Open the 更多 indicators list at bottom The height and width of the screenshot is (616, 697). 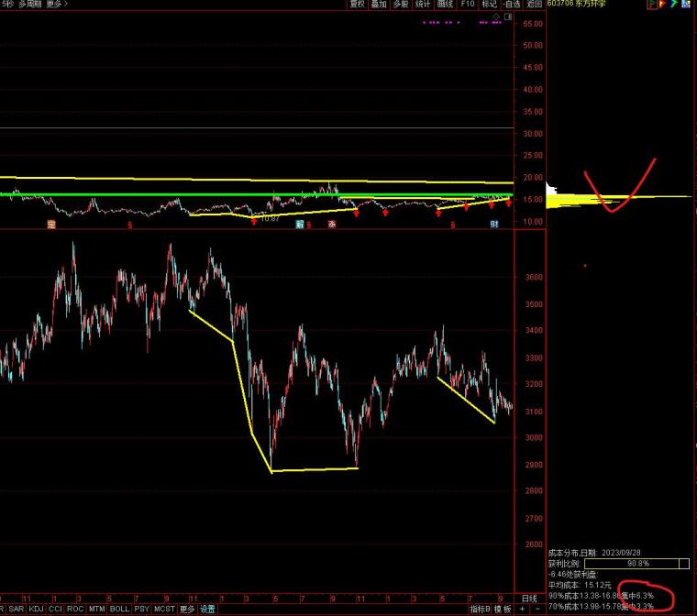(x=187, y=609)
